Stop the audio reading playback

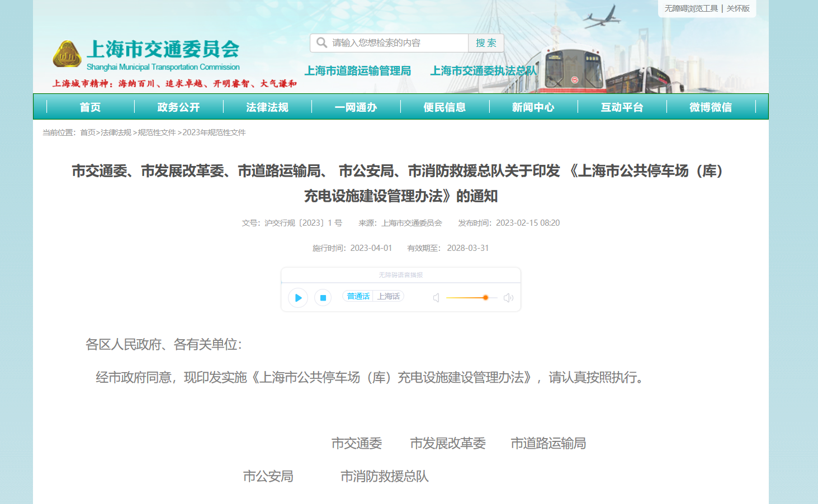click(323, 298)
